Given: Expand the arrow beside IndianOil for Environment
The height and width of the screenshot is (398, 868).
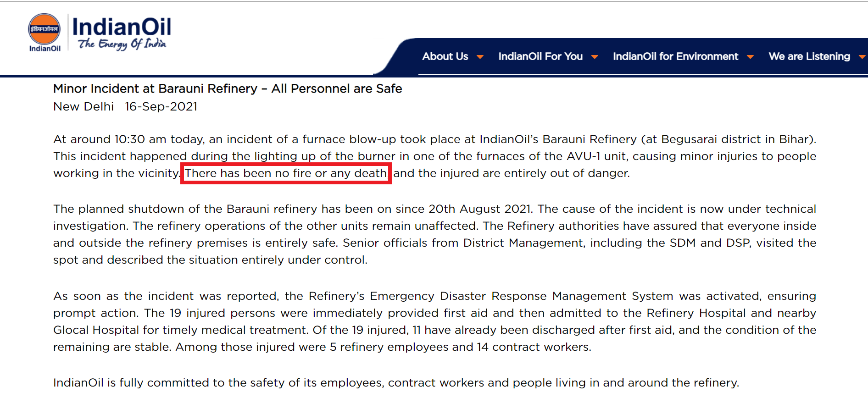Looking at the screenshot, I should click(750, 57).
